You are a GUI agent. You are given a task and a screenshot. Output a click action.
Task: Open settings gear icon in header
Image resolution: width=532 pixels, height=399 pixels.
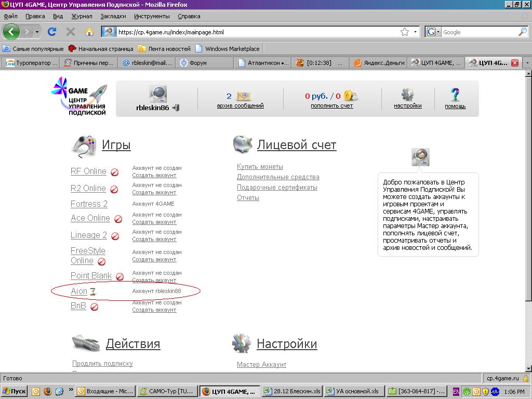407,95
